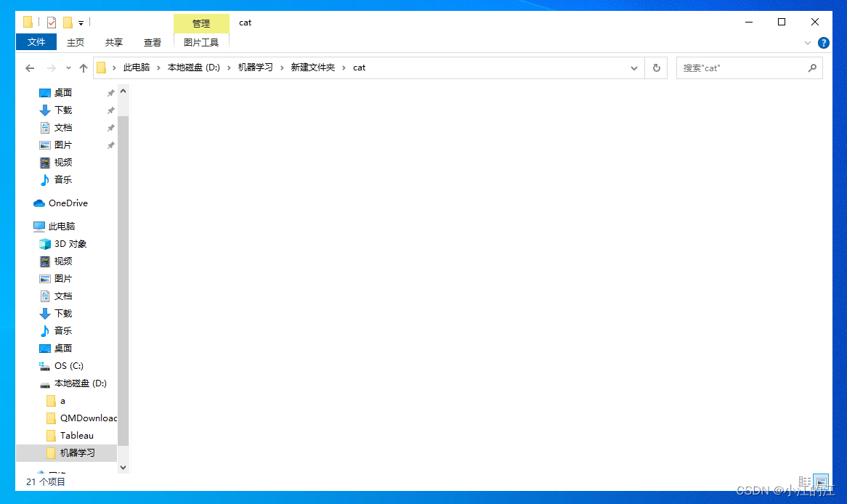Click 此电脑 in the address bar
Screen dimensions: 847x504
tap(136, 68)
